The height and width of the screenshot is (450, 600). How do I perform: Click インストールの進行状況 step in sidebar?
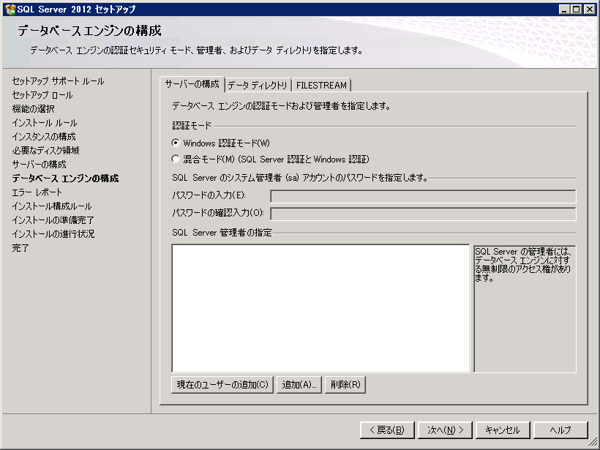pos(53,234)
